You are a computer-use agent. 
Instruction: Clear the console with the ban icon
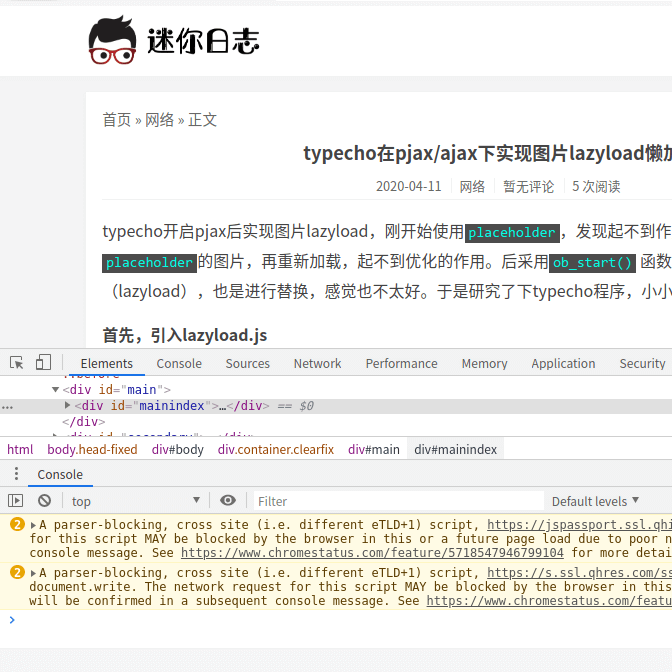pyautogui.click(x=45, y=501)
